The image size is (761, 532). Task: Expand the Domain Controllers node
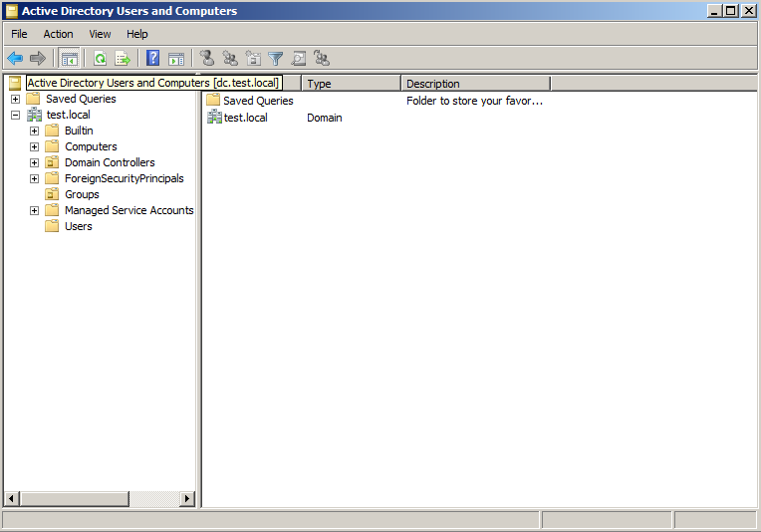(x=34, y=163)
